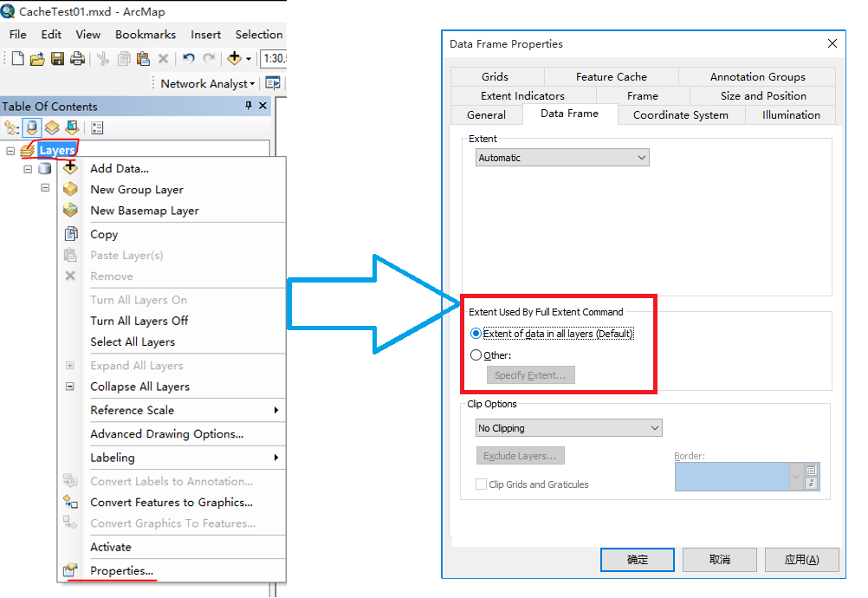Switch to the Coordinate System tab
The height and width of the screenshot is (598, 868).
point(681,115)
